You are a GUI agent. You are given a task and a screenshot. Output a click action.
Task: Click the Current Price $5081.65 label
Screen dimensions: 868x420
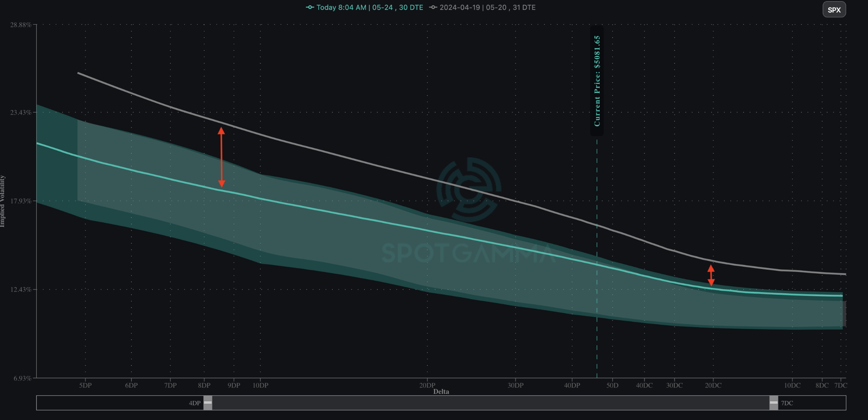[597, 81]
